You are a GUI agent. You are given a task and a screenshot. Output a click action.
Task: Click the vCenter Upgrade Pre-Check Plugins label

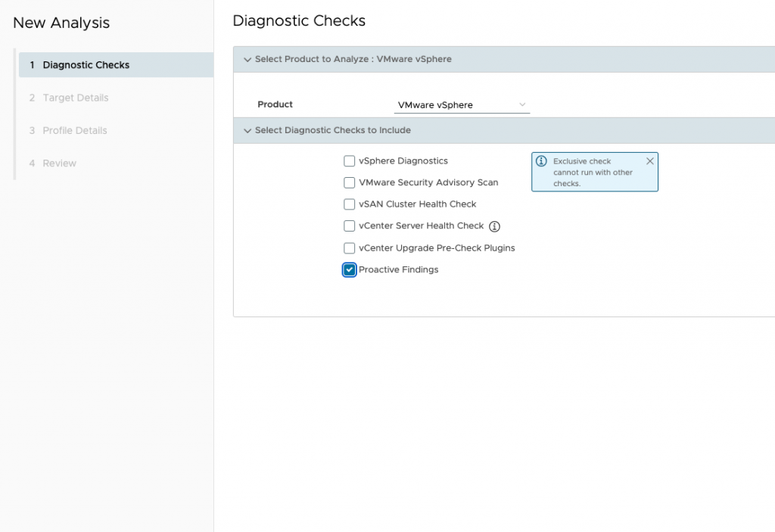pos(437,247)
